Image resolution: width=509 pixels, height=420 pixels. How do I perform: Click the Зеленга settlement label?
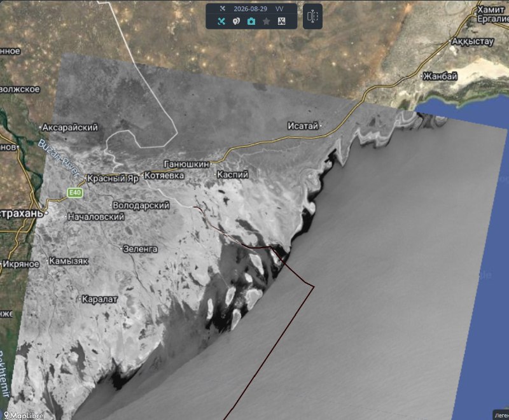140,249
